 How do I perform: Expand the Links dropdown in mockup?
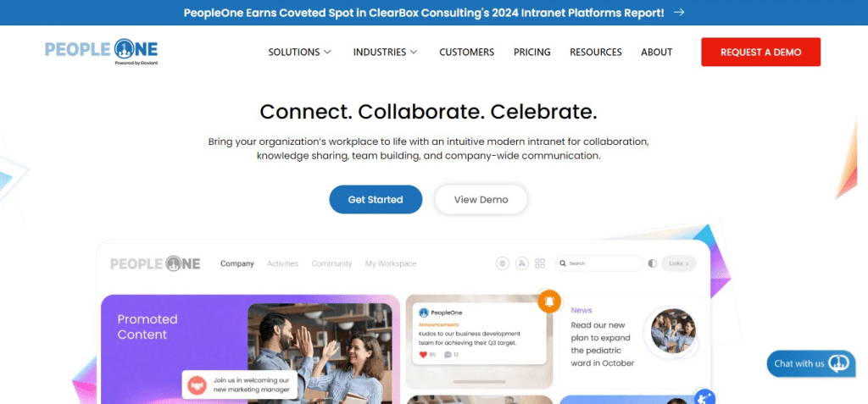coord(679,263)
